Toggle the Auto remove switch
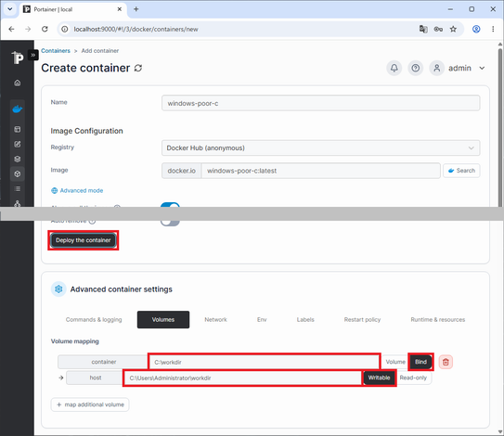504x436 pixels. pos(170,223)
